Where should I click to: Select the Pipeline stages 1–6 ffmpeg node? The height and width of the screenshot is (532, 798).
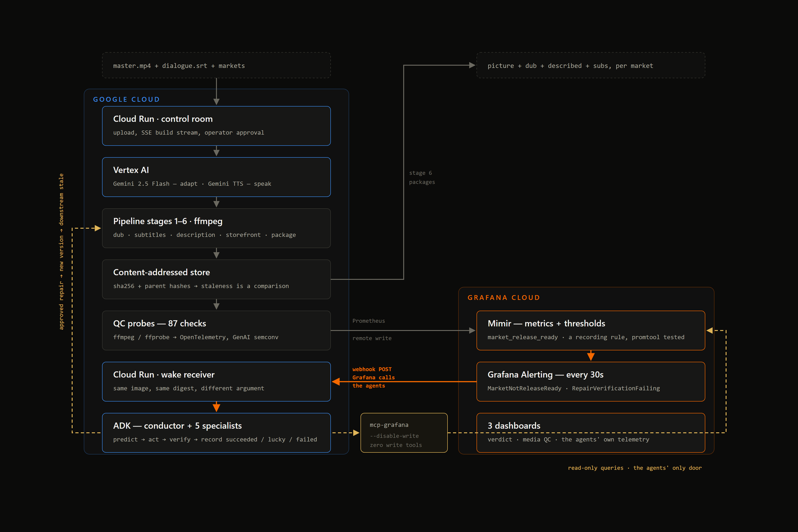[x=216, y=228]
